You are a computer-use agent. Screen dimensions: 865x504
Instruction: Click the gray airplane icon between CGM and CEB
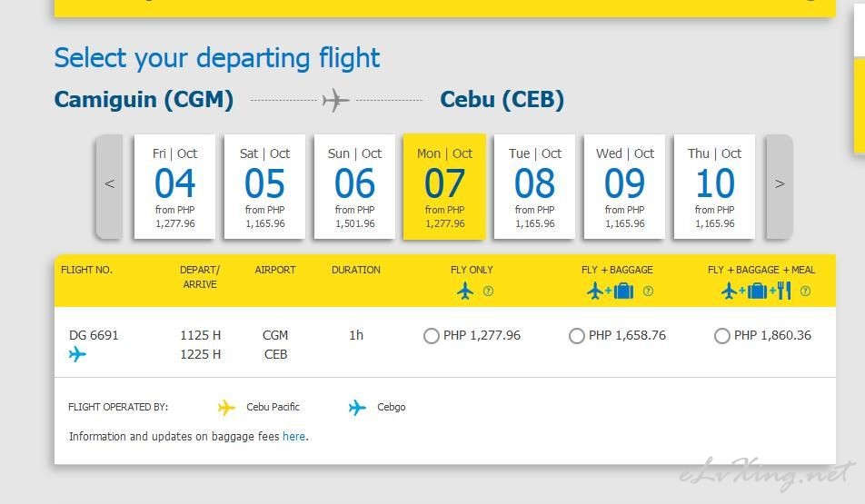pyautogui.click(x=335, y=99)
